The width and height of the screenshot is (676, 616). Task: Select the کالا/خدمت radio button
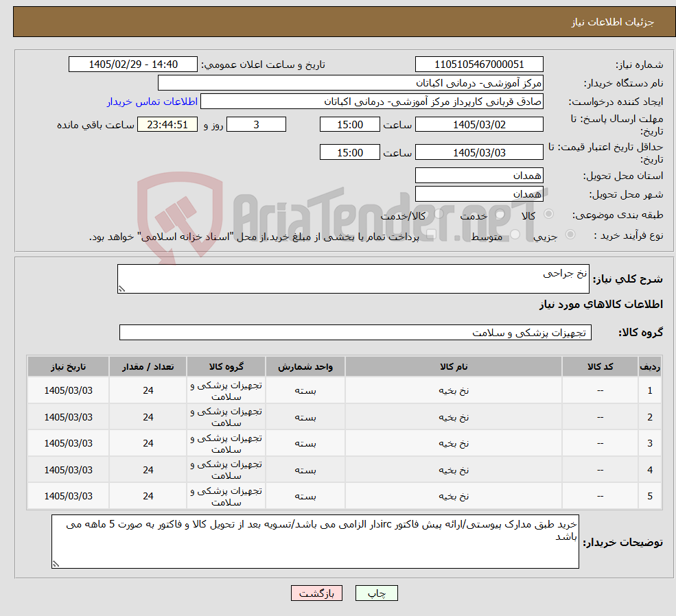coord(439,213)
